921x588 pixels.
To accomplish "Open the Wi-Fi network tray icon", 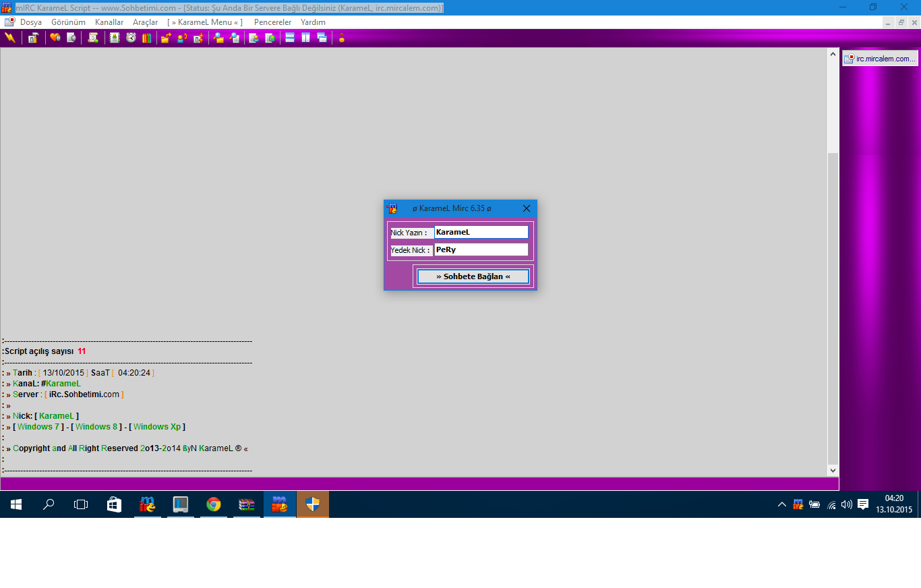I will tap(831, 504).
